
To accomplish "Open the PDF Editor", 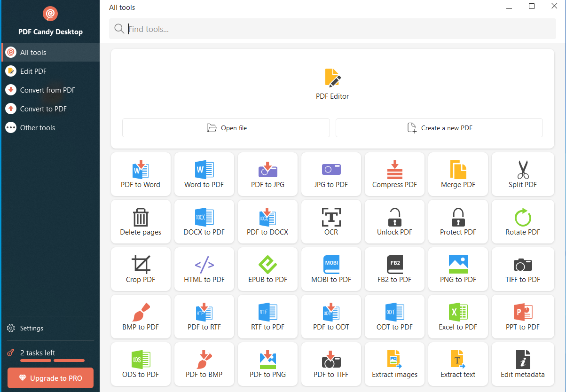I will (x=332, y=84).
